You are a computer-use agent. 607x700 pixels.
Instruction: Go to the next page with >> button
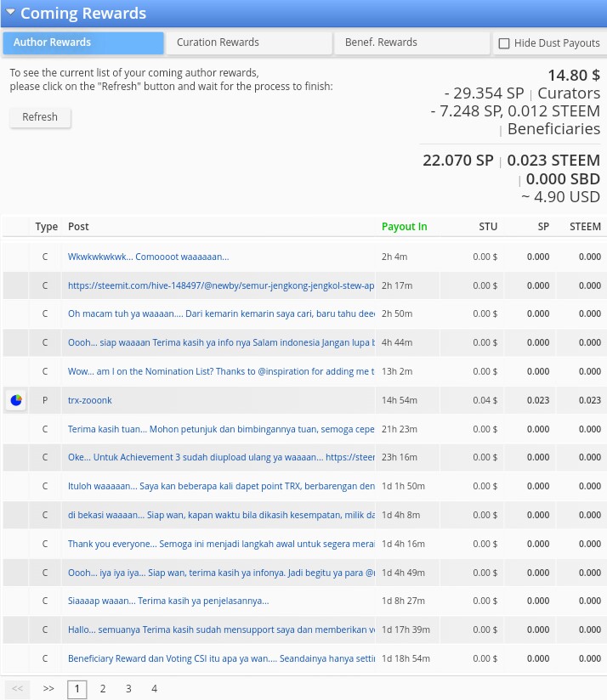48,688
